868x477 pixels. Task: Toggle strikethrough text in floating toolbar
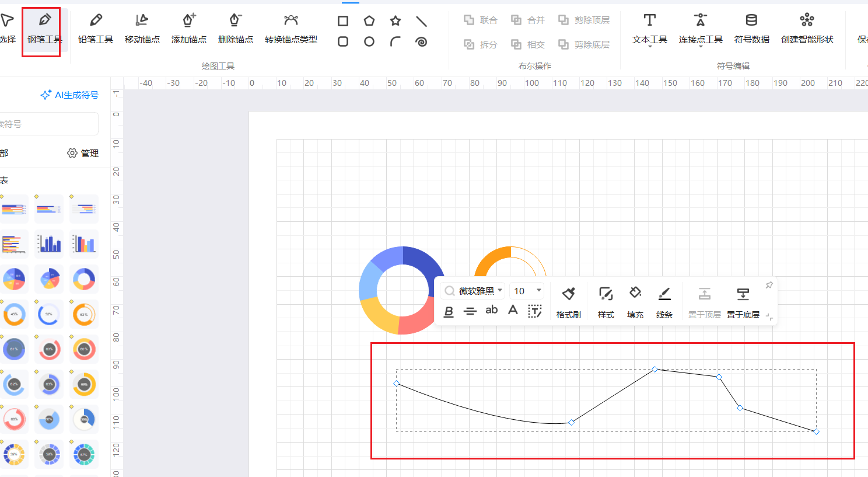click(470, 311)
